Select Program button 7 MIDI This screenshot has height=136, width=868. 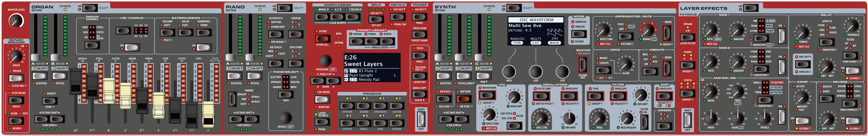(x=380, y=123)
